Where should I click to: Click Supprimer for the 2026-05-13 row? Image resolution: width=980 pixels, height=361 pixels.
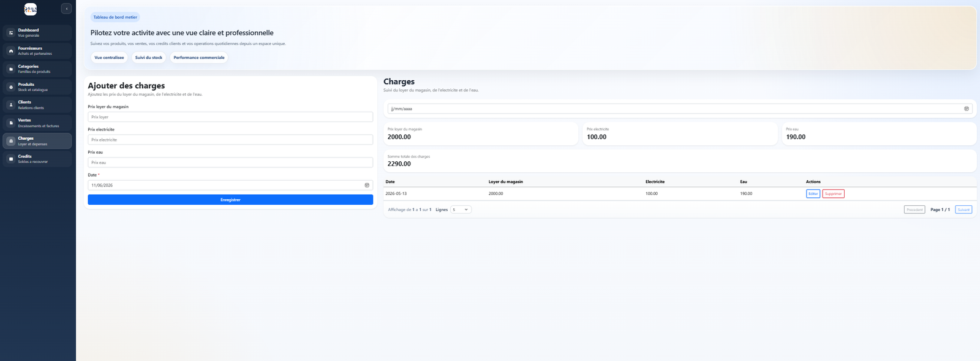click(833, 194)
